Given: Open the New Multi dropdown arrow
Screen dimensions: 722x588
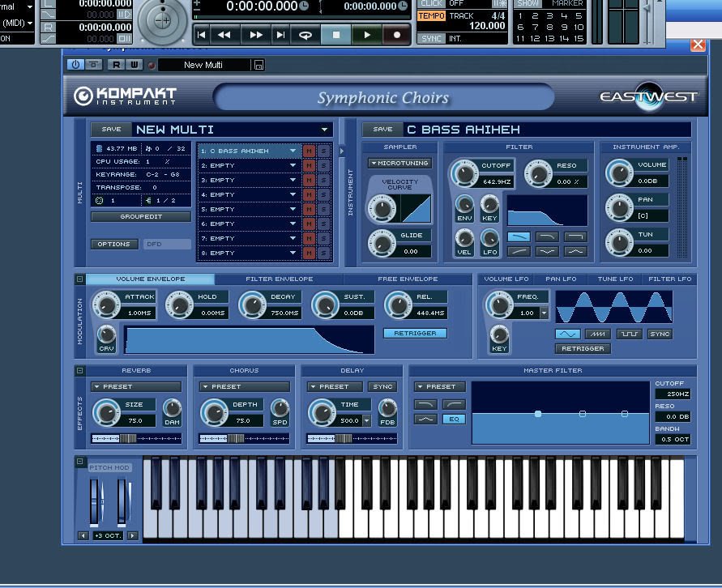Looking at the screenshot, I should [x=325, y=130].
